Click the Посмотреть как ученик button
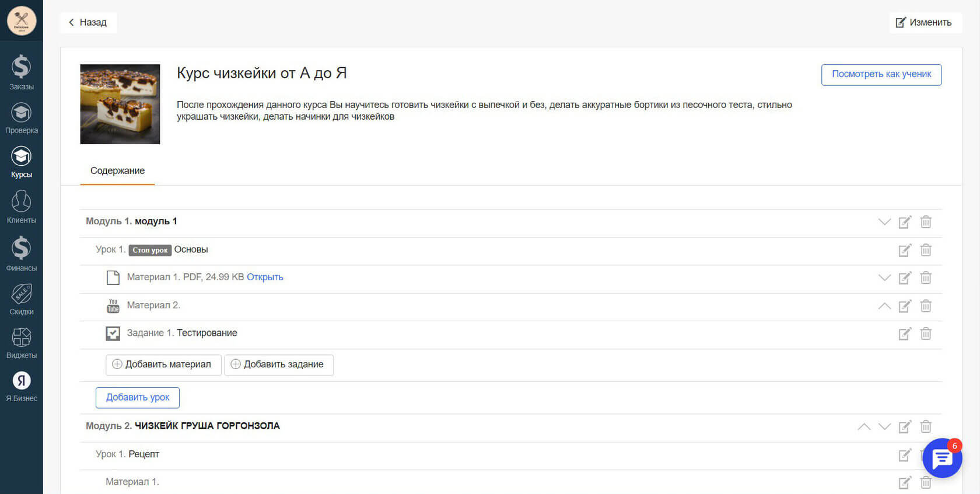980x494 pixels. (881, 75)
